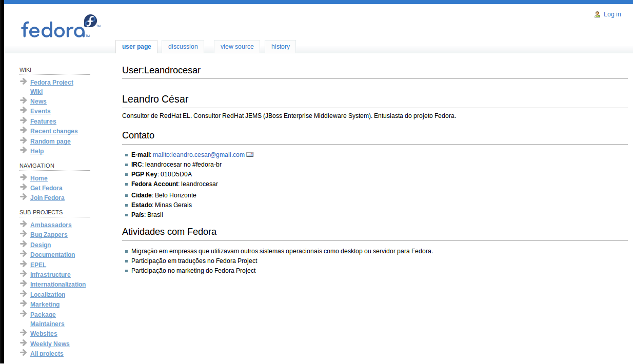Open the Package Maintainers link
Screen dimensions: 633x364
point(47,319)
